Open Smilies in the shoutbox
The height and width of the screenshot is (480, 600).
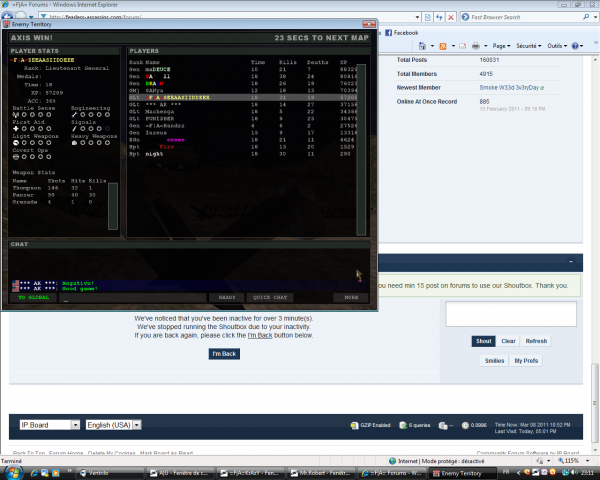pos(494,361)
